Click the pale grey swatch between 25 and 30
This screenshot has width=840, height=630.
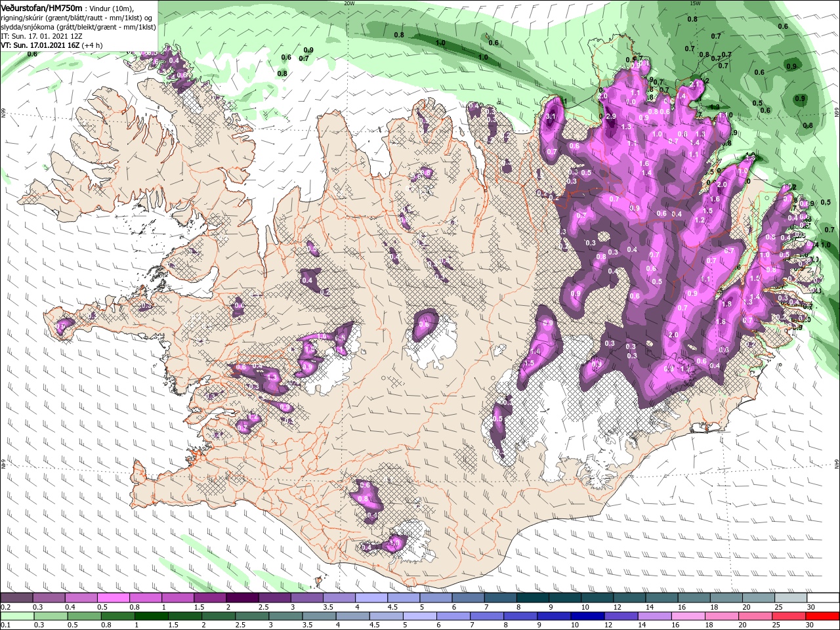(790, 597)
